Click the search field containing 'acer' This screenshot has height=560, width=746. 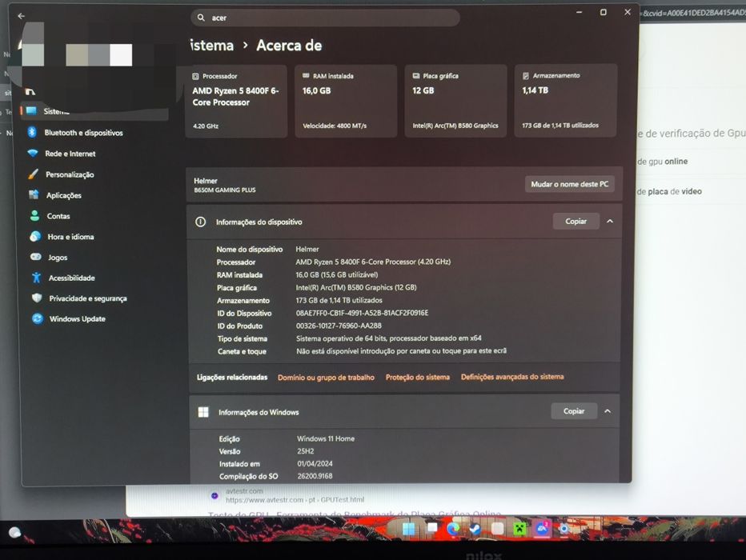pyautogui.click(x=325, y=18)
